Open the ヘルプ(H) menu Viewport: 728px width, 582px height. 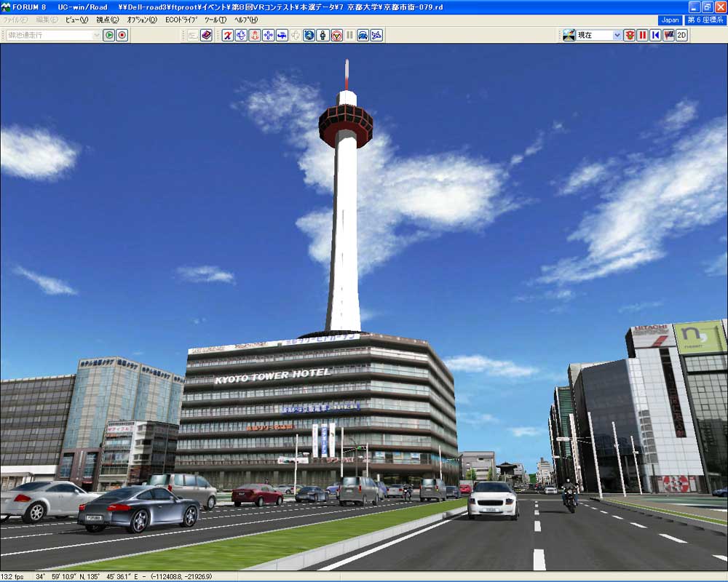[x=246, y=20]
